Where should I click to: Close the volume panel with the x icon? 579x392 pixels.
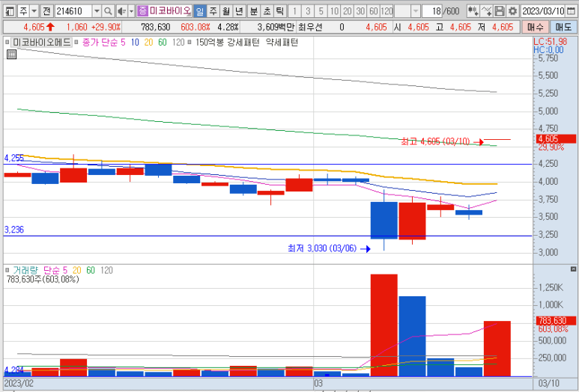point(573,269)
